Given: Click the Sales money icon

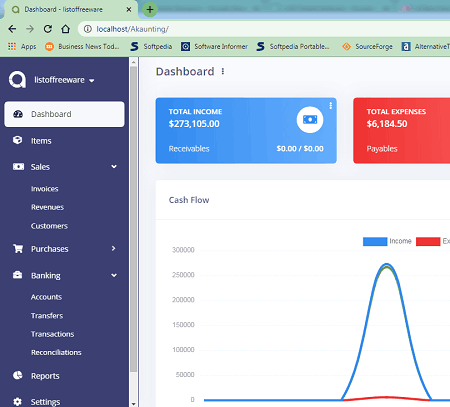Looking at the screenshot, I should (18, 166).
